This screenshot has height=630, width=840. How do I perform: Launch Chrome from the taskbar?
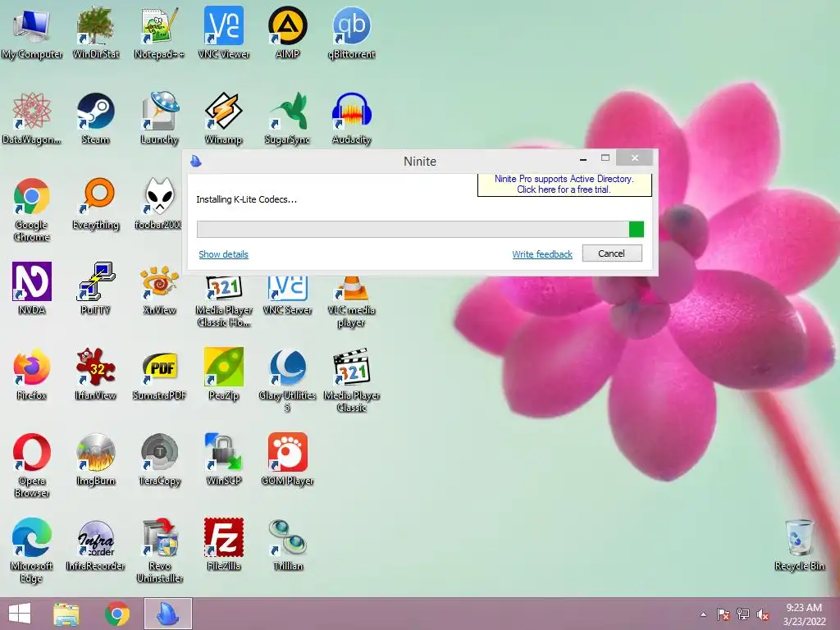[116, 614]
